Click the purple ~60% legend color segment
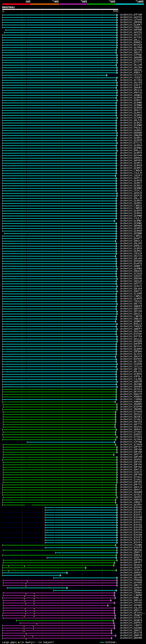 tap(73, 4)
